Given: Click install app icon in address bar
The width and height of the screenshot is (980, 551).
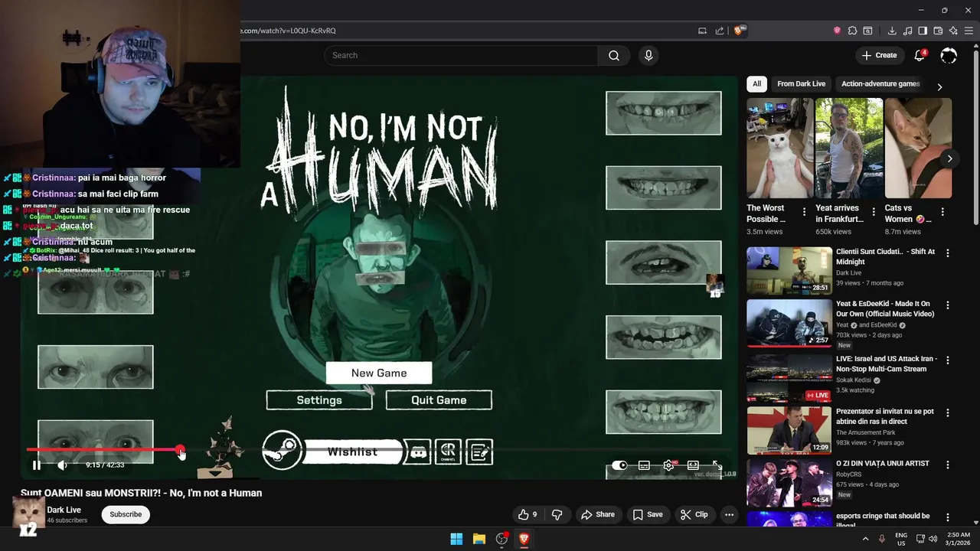Looking at the screenshot, I should point(702,31).
